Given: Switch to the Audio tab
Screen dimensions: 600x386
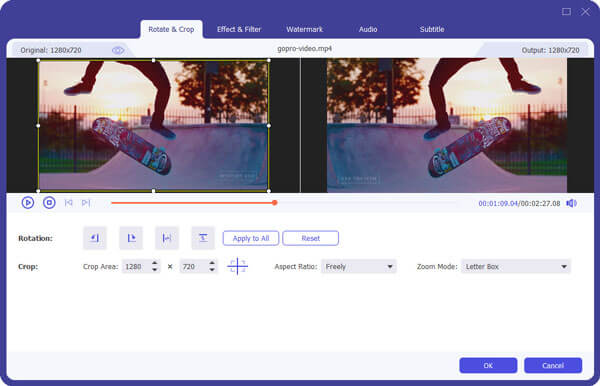Looking at the screenshot, I should click(x=368, y=29).
